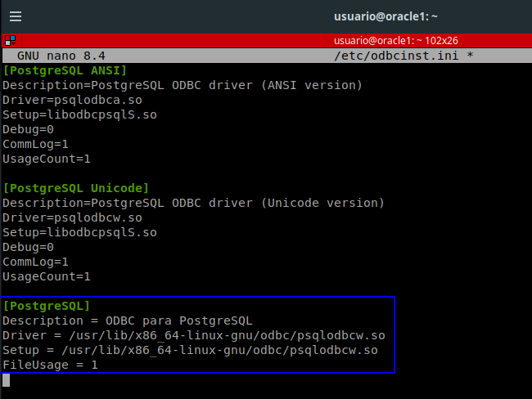
Task: Click the Driver=psqlodbca.so line
Action: [x=72, y=100]
